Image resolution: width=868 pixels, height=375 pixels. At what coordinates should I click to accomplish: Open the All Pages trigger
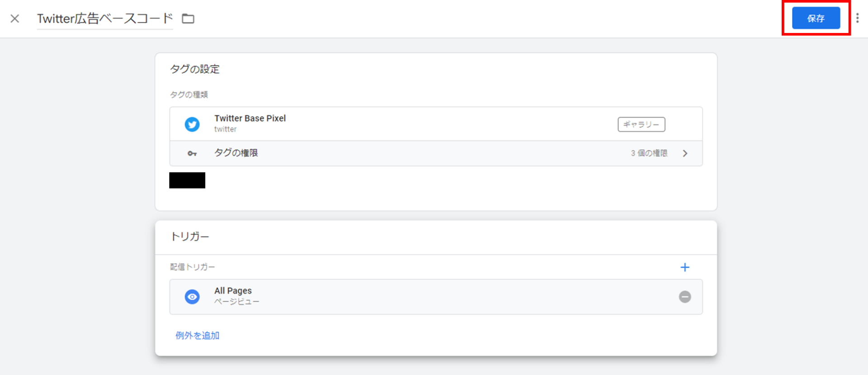click(436, 297)
